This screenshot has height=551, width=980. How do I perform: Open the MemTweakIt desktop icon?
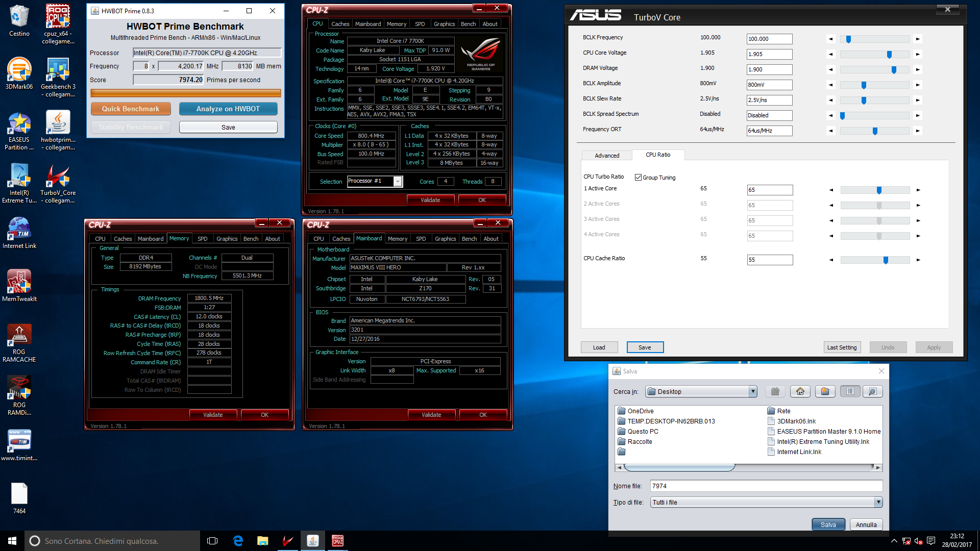19,286
